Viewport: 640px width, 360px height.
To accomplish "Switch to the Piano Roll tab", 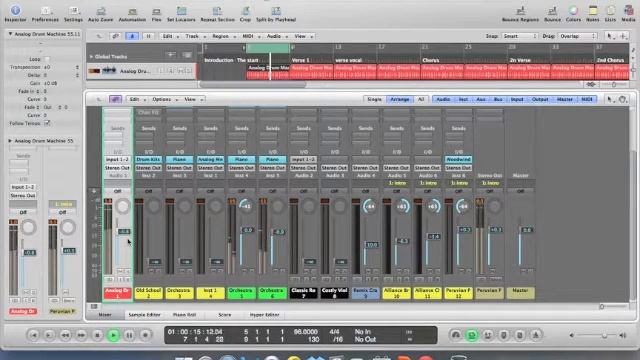I will coord(184,315).
